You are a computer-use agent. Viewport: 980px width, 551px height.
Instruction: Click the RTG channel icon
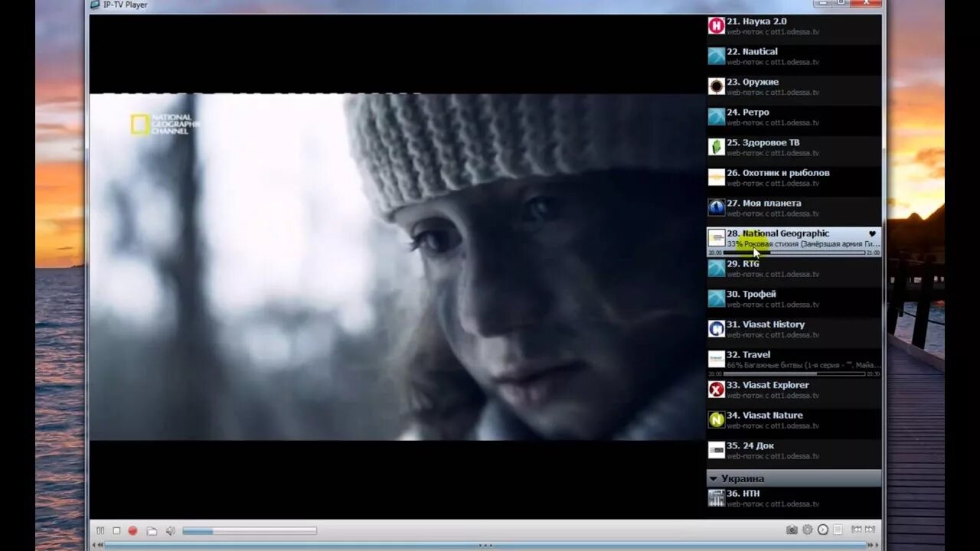716,268
